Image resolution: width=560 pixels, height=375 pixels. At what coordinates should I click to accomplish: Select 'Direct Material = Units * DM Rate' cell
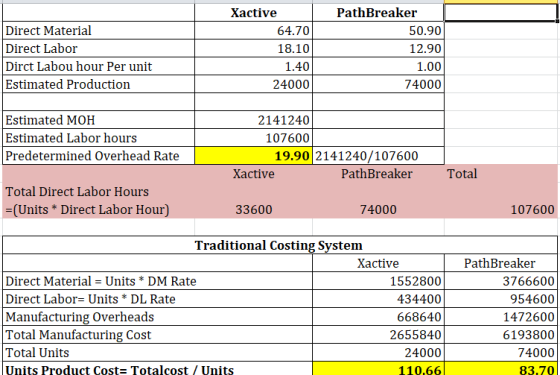pyautogui.click(x=158, y=281)
